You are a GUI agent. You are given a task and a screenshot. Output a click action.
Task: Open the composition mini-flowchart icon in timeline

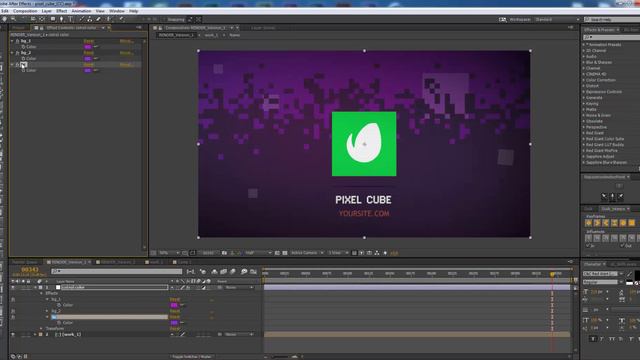191,271
